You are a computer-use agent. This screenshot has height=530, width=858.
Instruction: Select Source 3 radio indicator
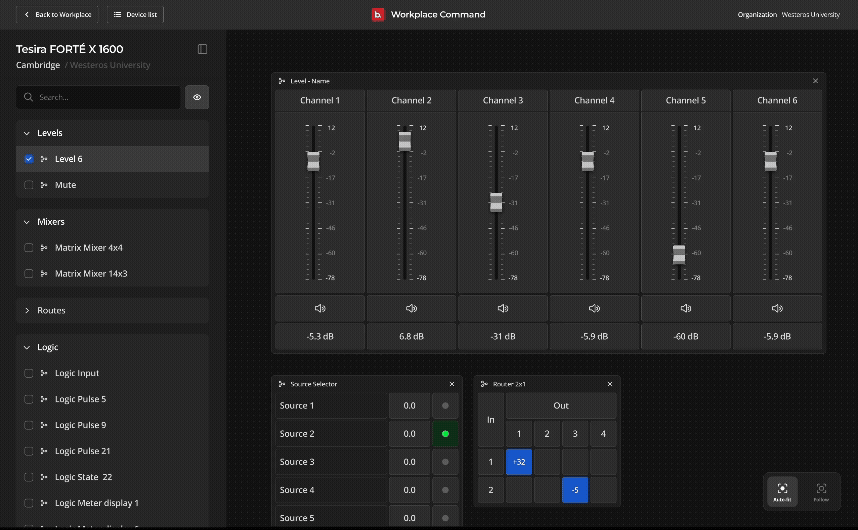point(445,462)
